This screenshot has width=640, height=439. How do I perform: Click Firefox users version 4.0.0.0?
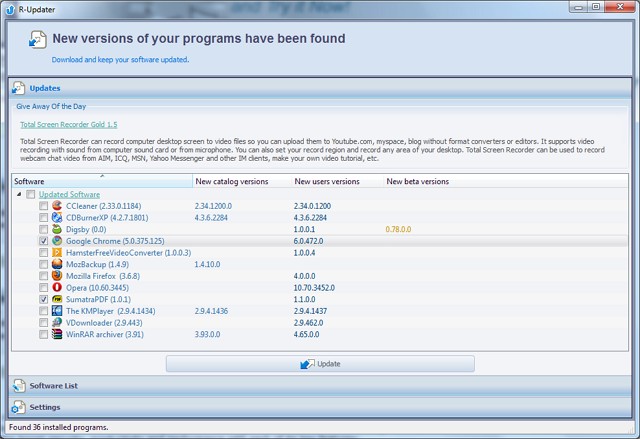(x=304, y=276)
